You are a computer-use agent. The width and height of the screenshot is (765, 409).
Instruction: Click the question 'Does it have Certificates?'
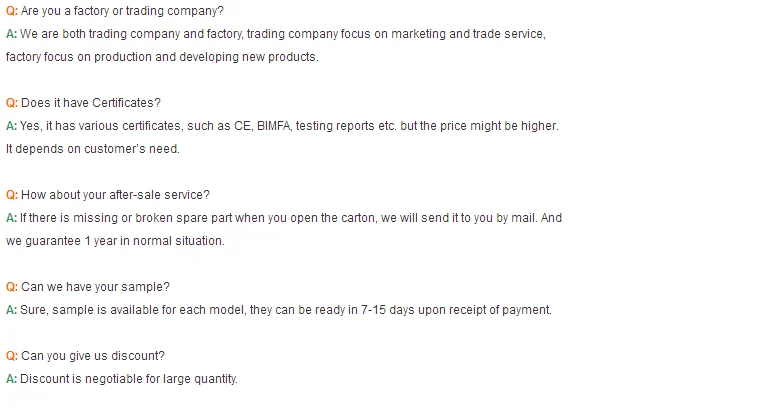[x=91, y=103]
